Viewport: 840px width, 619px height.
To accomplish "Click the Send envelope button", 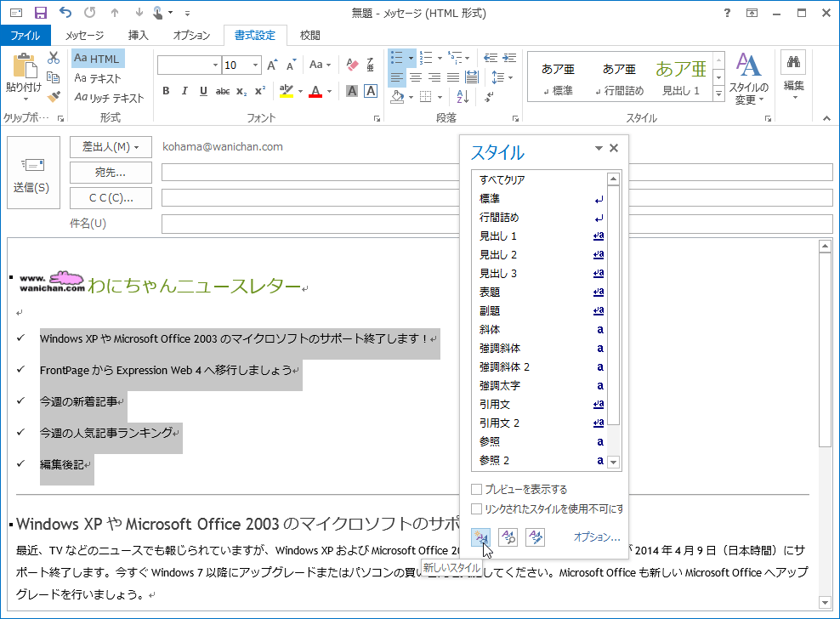I will (33, 173).
